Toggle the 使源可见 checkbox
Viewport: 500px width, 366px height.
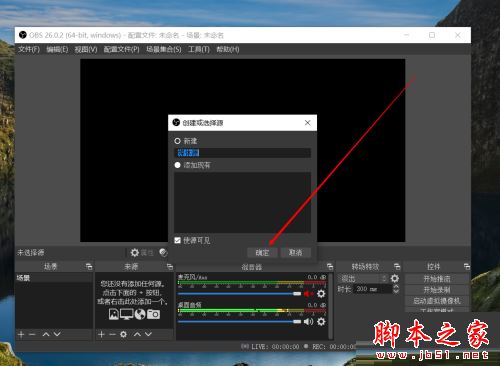click(177, 240)
